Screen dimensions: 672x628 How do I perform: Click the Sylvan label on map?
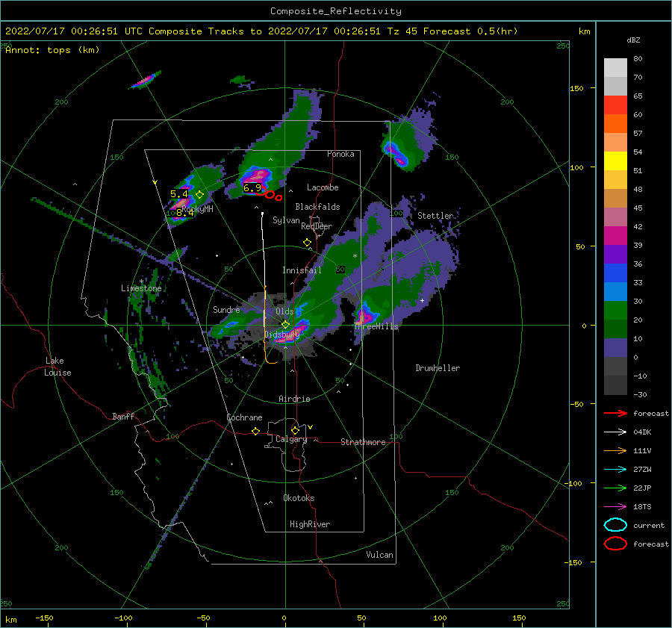pos(286,220)
